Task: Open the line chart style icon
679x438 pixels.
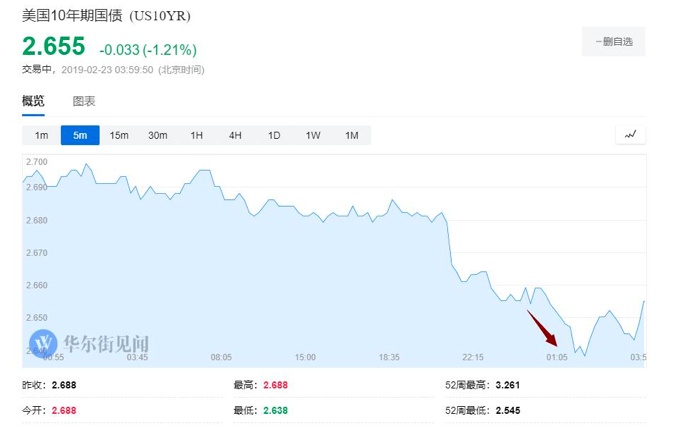Action: point(630,135)
